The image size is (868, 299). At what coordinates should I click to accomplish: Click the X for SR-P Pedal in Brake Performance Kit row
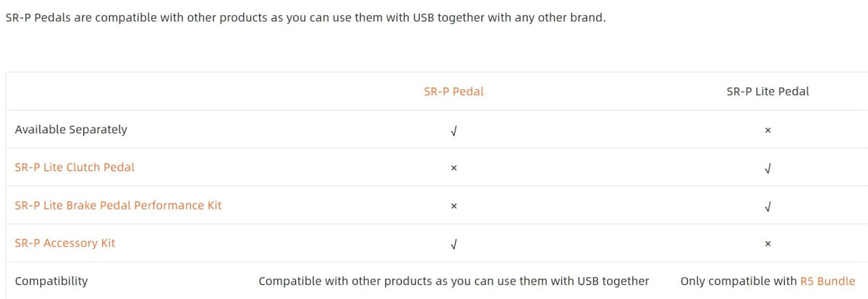454,206
